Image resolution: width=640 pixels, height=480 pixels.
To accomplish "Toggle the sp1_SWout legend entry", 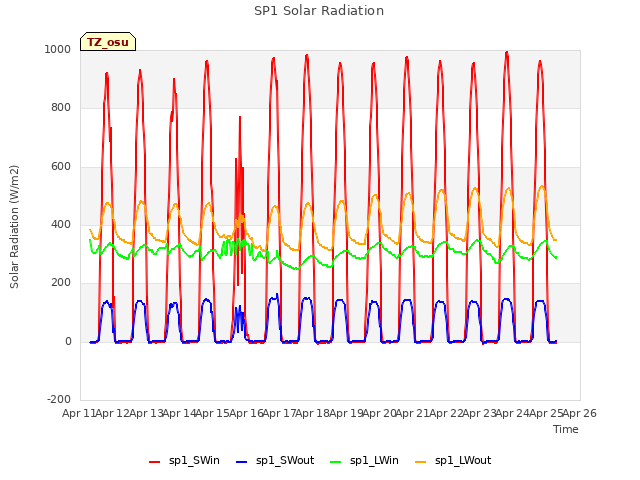I will 276,461.
